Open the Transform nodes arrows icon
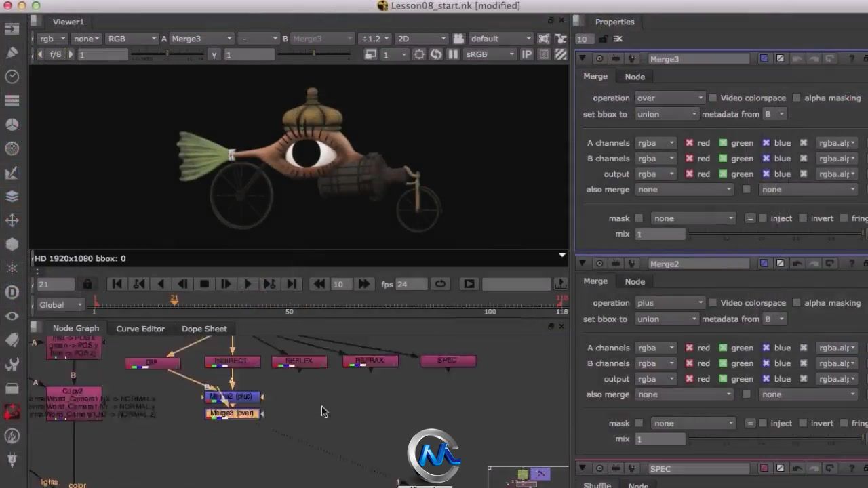Viewport: 868px width, 488px height. (x=12, y=220)
